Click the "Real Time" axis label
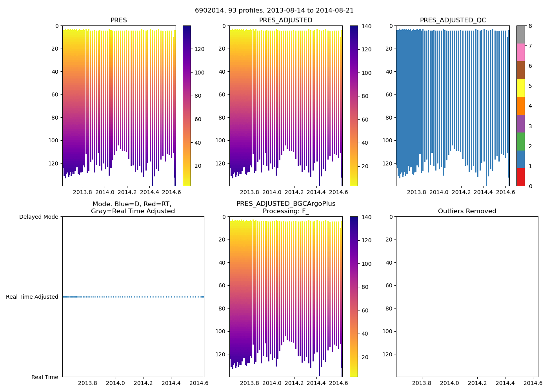This screenshot has width=549, height=392. tap(45, 377)
